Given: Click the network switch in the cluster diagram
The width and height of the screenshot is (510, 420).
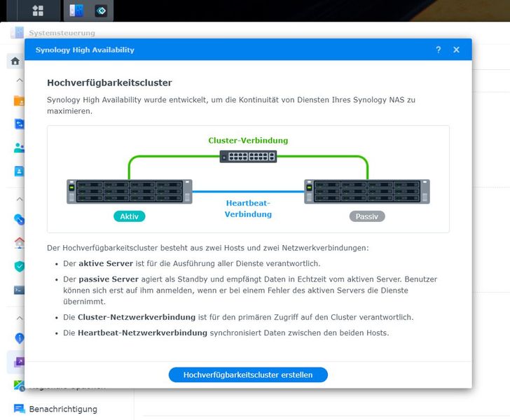Looking at the screenshot, I should [x=248, y=156].
